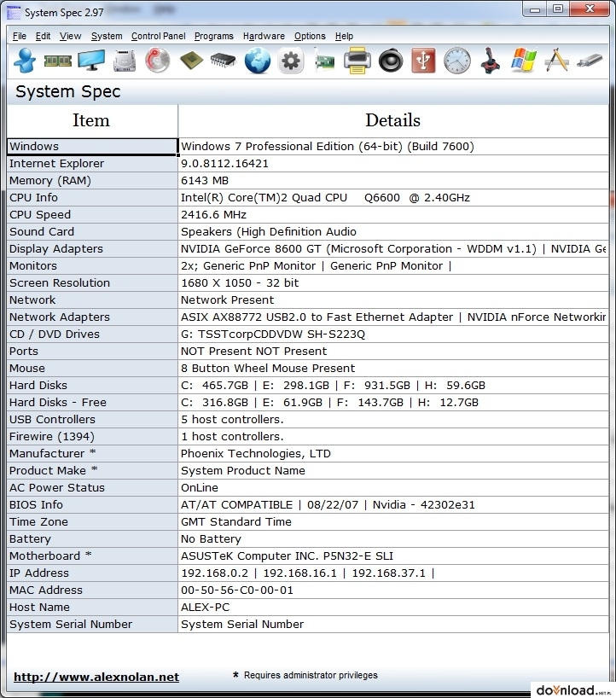Open the File menu
This screenshot has height=698, width=616.
pos(19,36)
